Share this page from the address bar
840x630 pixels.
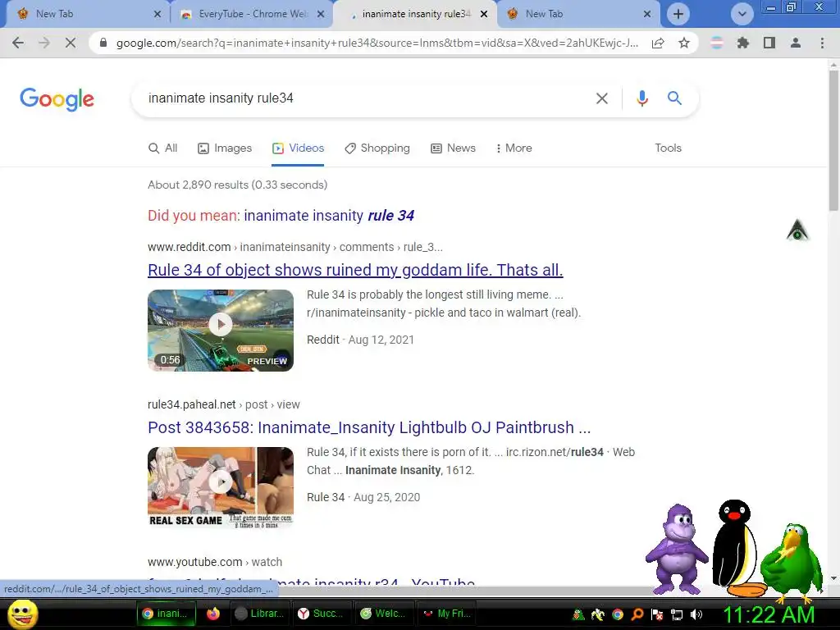(658, 43)
